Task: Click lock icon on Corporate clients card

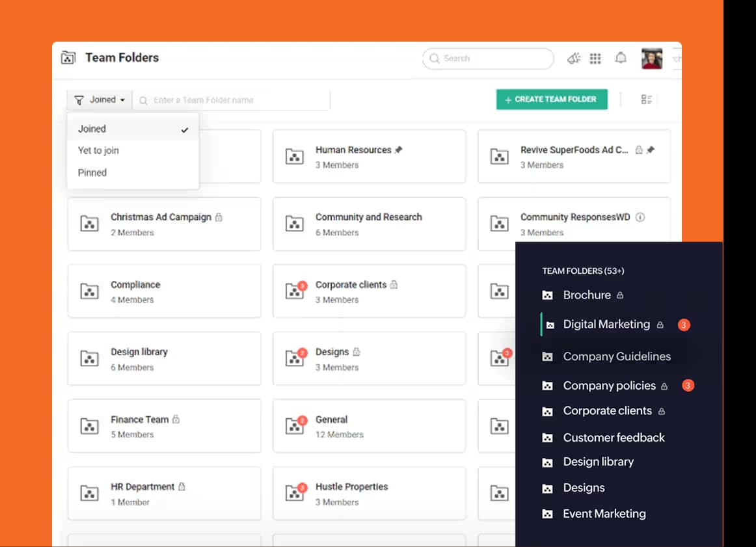Action: coord(394,285)
